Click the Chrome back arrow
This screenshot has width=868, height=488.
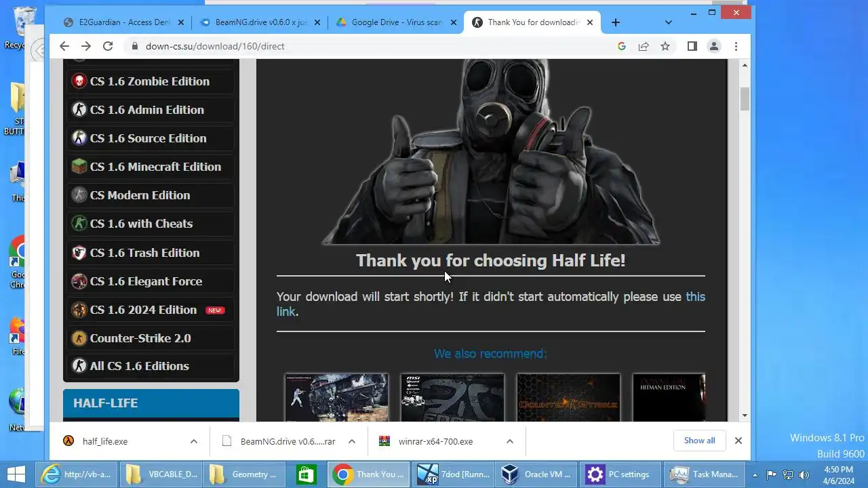[x=64, y=46]
